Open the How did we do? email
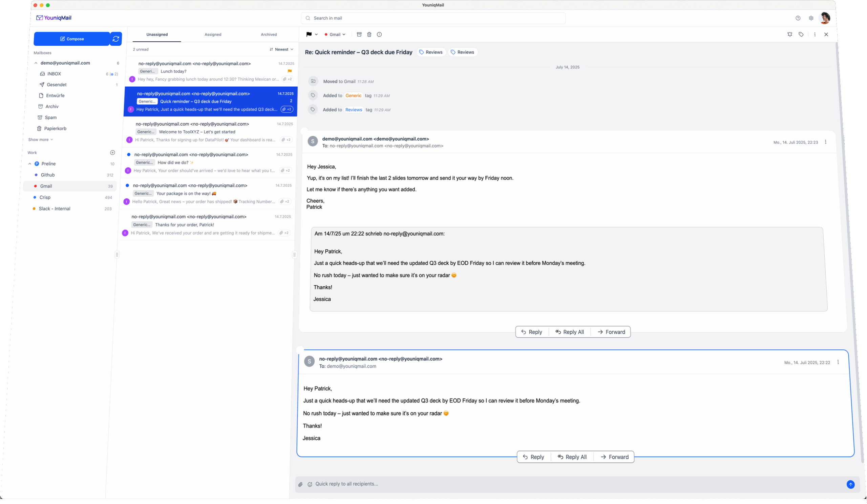867x504 pixels. pyautogui.click(x=208, y=162)
